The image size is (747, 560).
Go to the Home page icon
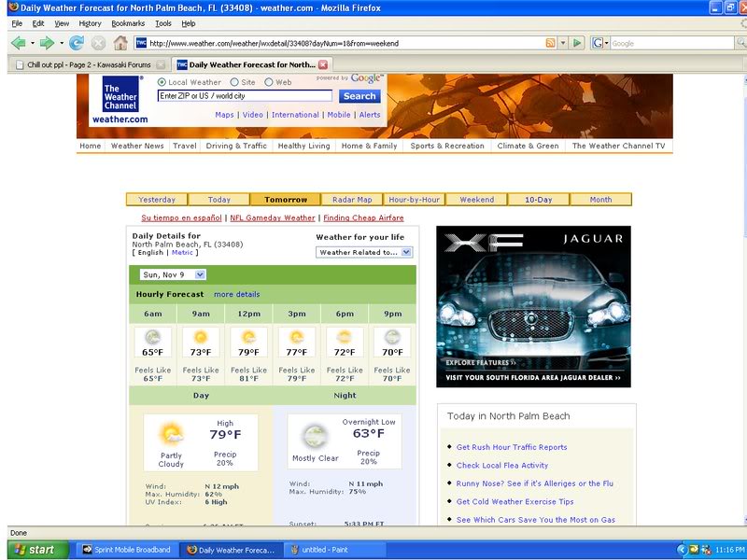[x=120, y=43]
